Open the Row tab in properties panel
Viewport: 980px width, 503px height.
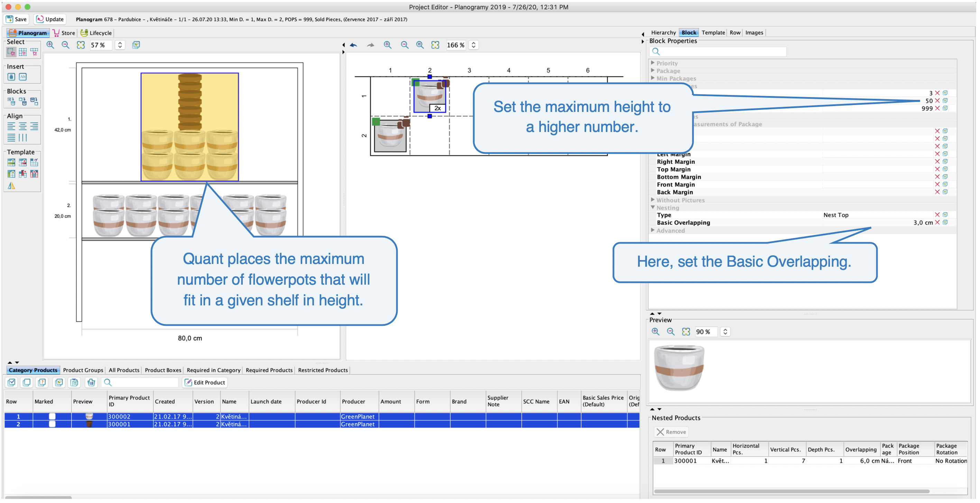point(734,33)
